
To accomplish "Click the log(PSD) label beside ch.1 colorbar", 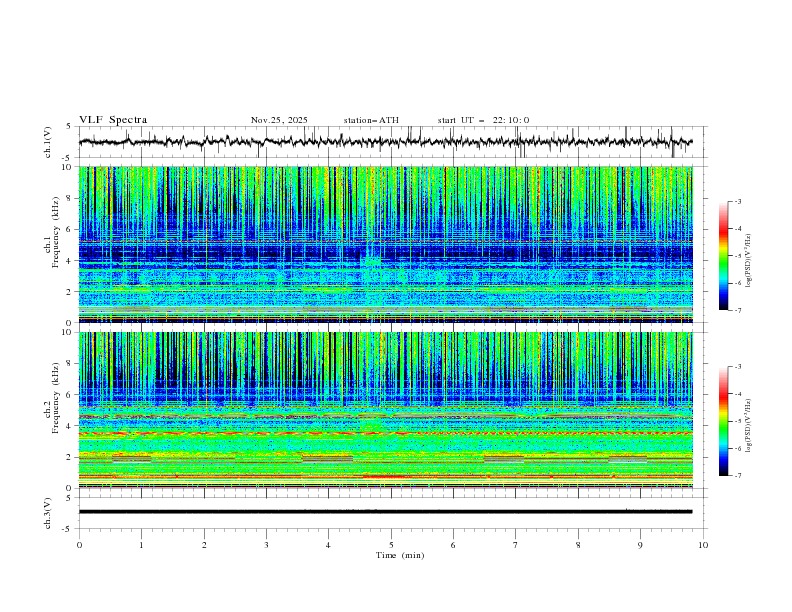I will click(x=748, y=262).
